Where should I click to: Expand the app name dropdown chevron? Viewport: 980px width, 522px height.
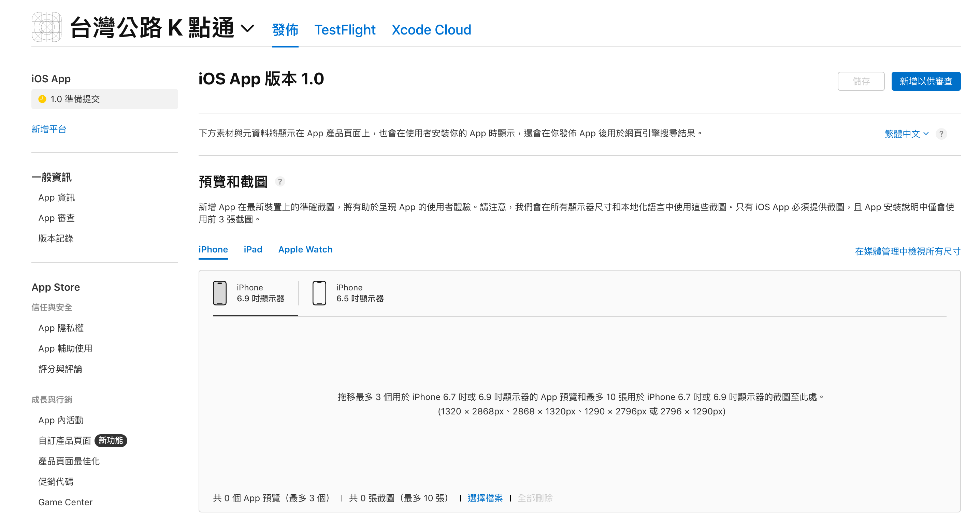[248, 28]
